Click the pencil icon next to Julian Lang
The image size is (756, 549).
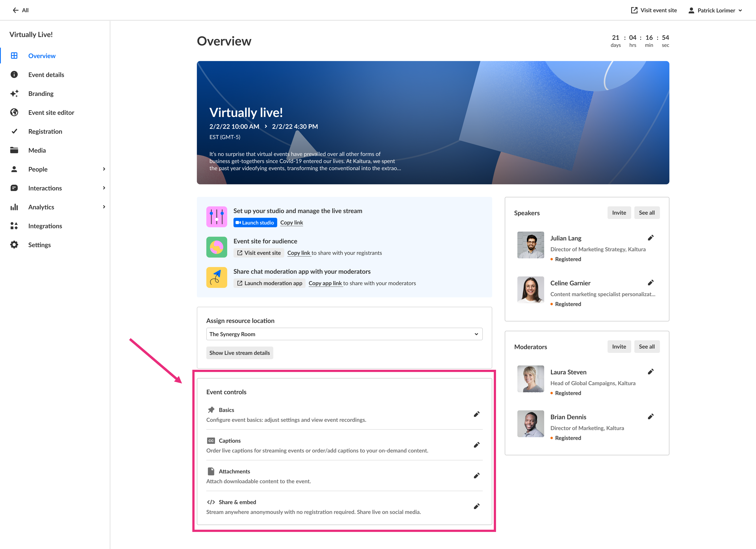coord(650,238)
